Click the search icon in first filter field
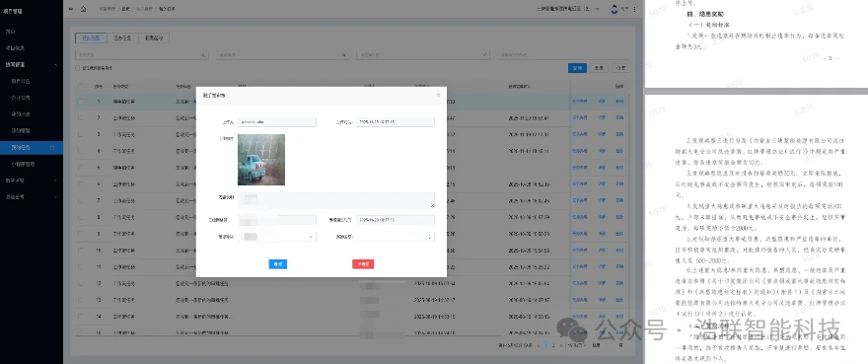The height and width of the screenshot is (364, 868). 203,55
